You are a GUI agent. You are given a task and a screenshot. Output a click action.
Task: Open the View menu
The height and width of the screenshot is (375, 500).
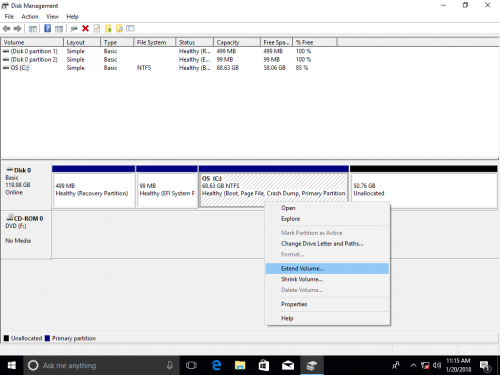click(x=52, y=17)
